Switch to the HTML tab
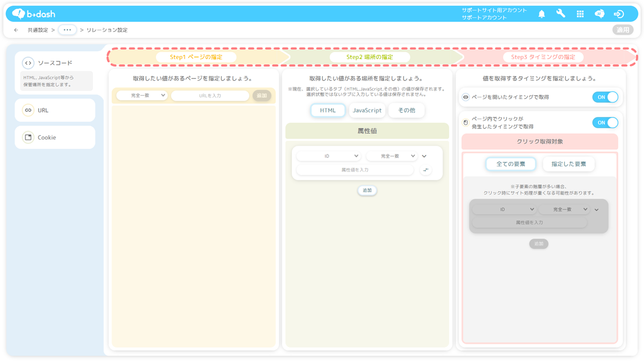The width and height of the screenshot is (644, 362). (x=328, y=110)
